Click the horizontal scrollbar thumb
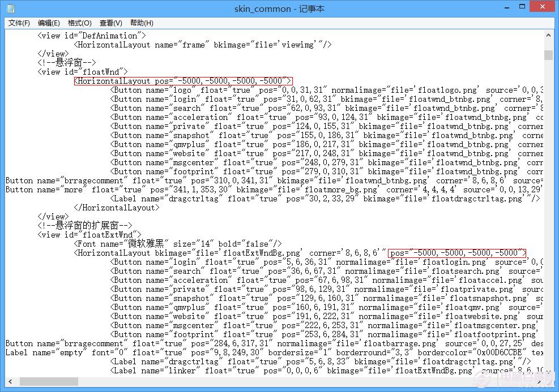 [49, 381]
